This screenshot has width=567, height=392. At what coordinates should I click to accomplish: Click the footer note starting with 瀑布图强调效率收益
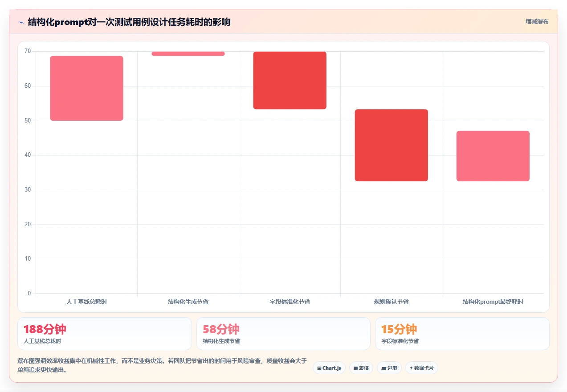tap(162, 365)
